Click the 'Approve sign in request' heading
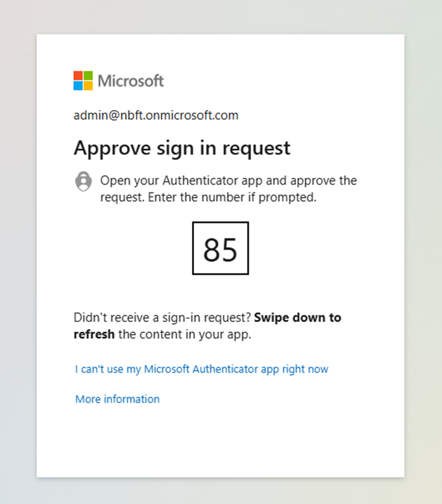 (x=182, y=149)
